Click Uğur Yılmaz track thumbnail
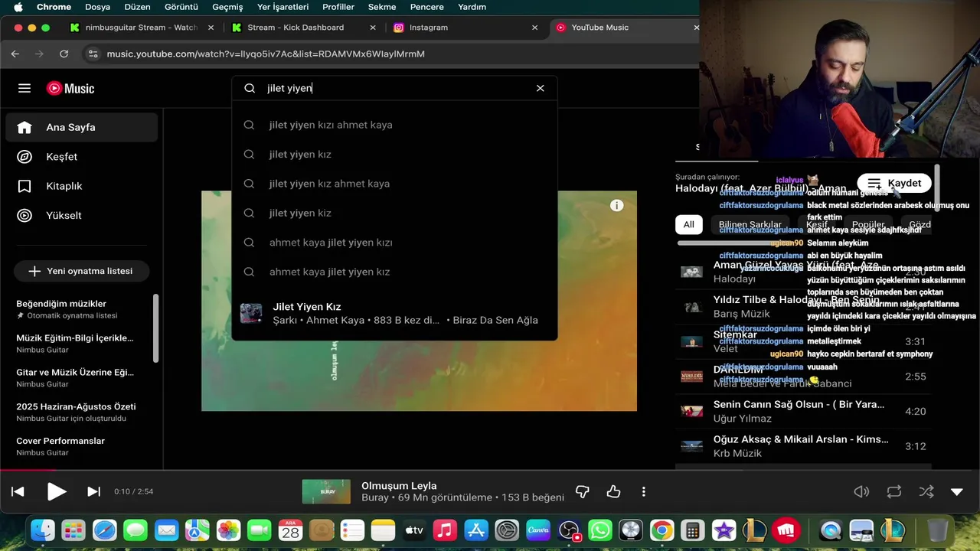 [691, 411]
